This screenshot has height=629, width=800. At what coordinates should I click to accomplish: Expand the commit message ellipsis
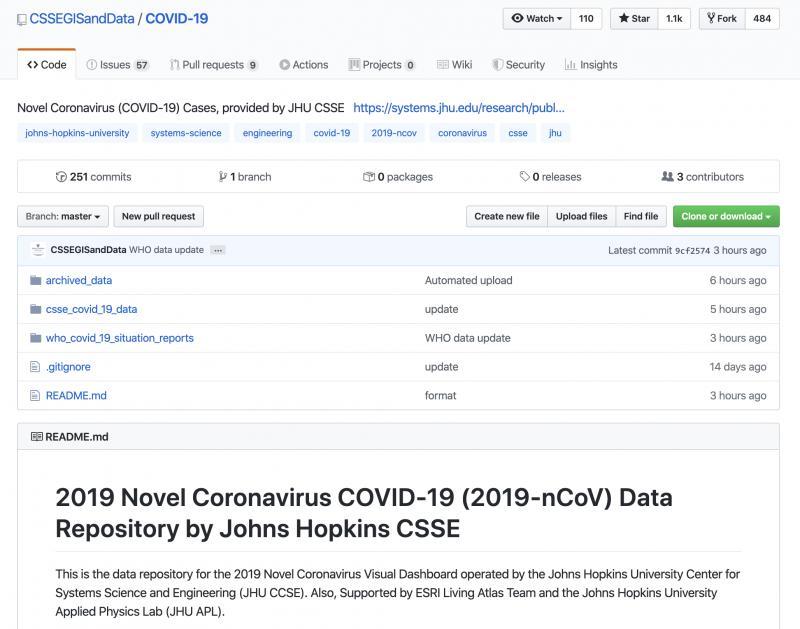pos(218,250)
